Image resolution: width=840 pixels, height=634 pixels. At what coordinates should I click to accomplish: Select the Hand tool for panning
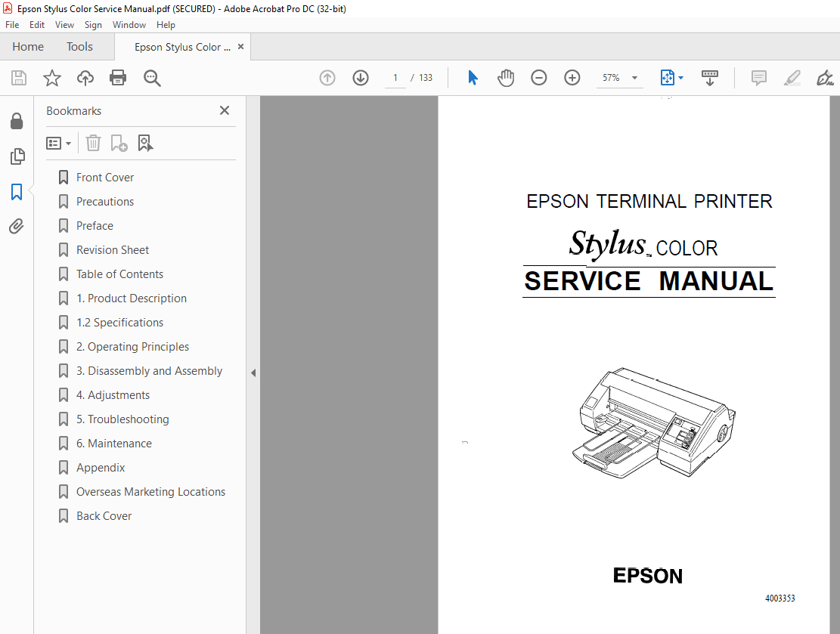[505, 77]
